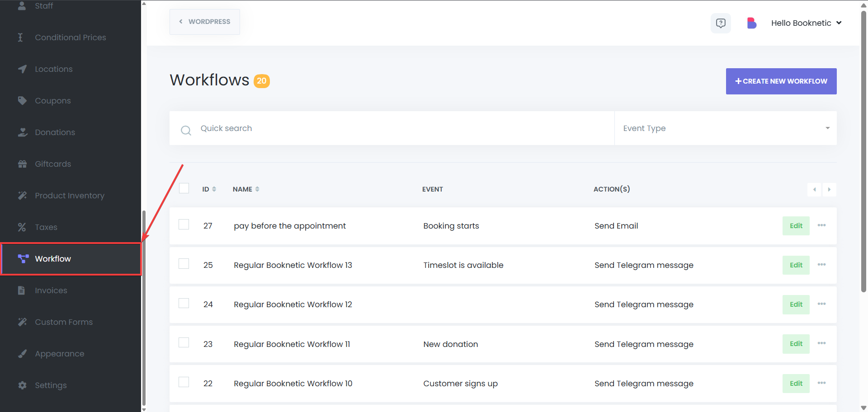This screenshot has height=412, width=868.
Task: Edit Regular Booknetic Workflow 10
Action: point(796,384)
